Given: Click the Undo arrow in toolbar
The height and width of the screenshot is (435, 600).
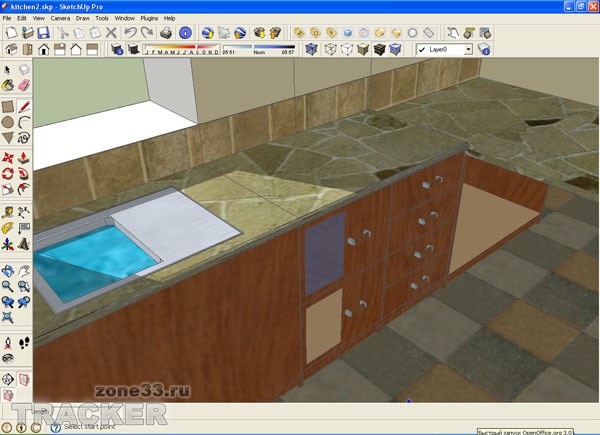Looking at the screenshot, I should click(130, 33).
